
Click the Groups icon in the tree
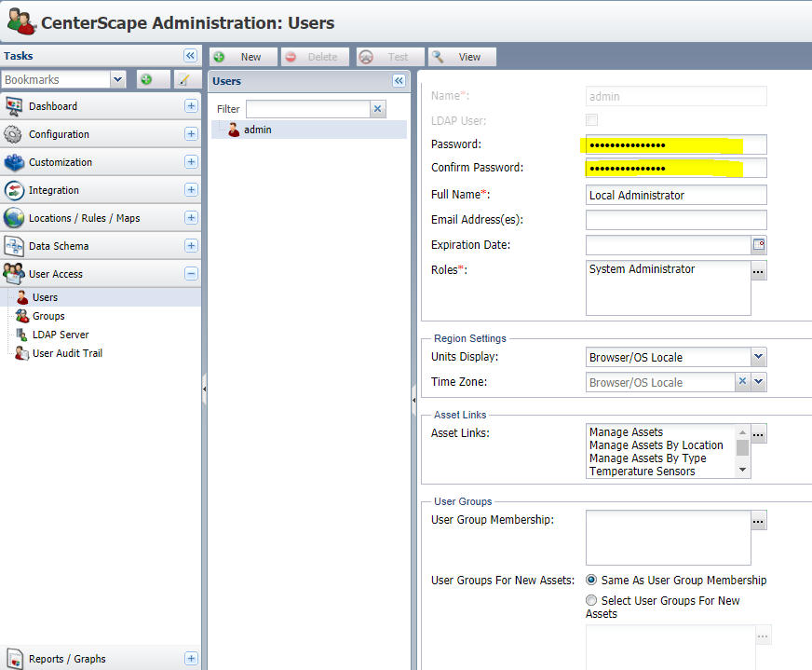(22, 316)
